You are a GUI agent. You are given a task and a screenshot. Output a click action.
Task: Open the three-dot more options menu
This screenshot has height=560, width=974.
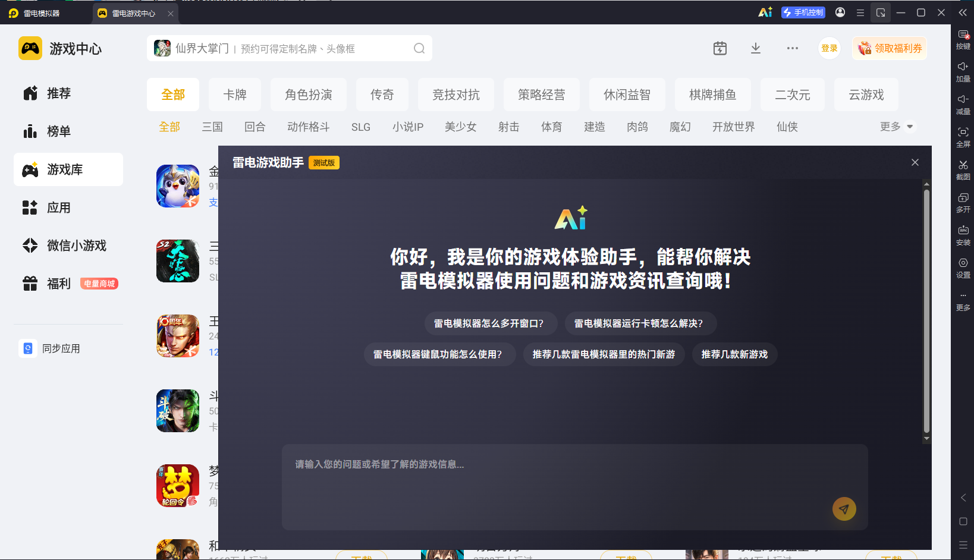coord(793,48)
